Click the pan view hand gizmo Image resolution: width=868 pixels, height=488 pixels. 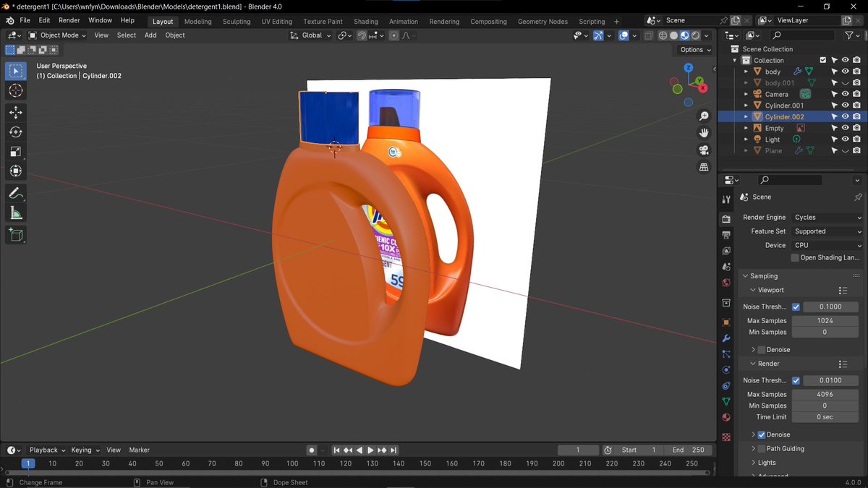(704, 133)
